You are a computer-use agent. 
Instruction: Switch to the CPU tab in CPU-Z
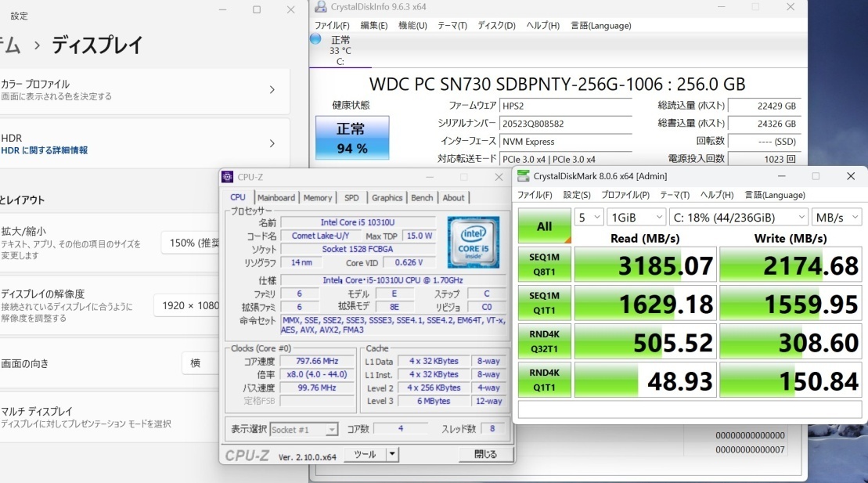[238, 197]
